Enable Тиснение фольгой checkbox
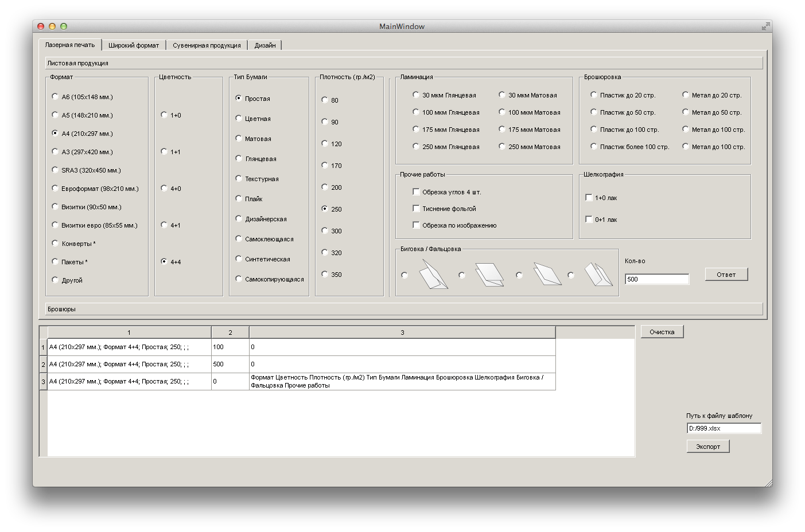Viewport: 805px width, 532px height. [x=445, y=209]
